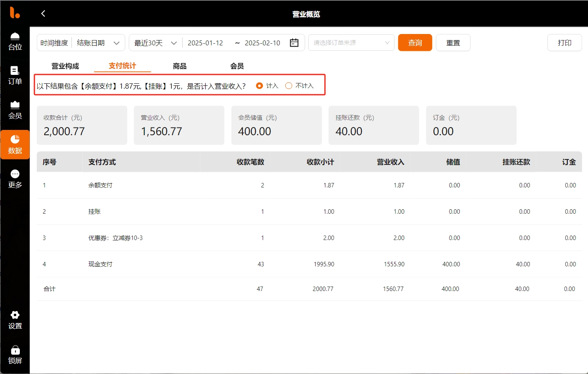The width and height of the screenshot is (588, 374).
Task: Click the 会员储值 400.00 summary card
Action: coord(276,125)
